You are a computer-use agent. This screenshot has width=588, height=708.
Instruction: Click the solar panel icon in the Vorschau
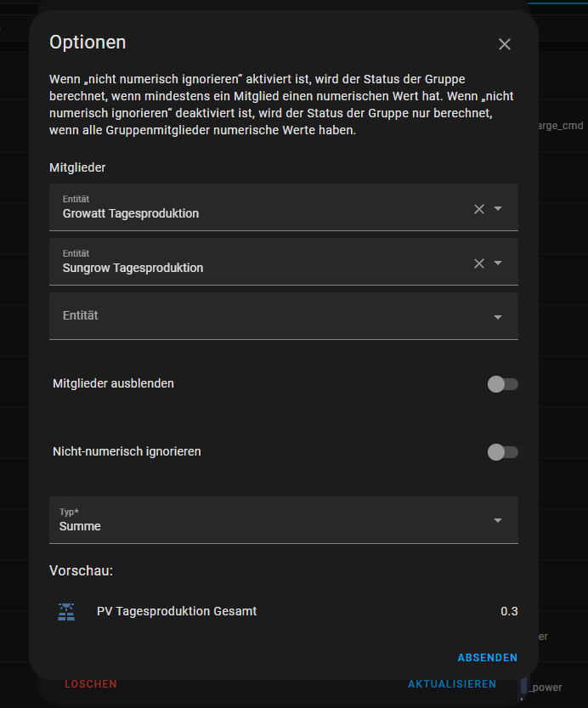pos(66,611)
